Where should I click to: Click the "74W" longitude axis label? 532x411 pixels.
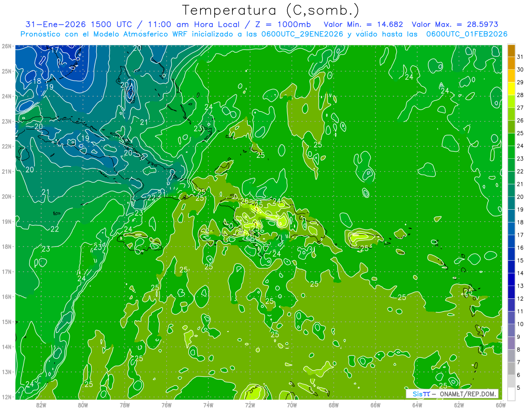click(x=208, y=405)
